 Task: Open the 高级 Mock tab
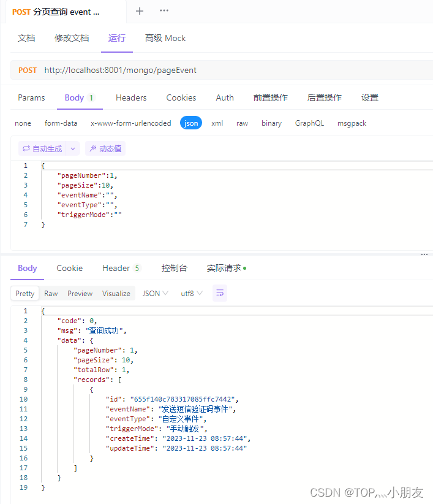[165, 38]
